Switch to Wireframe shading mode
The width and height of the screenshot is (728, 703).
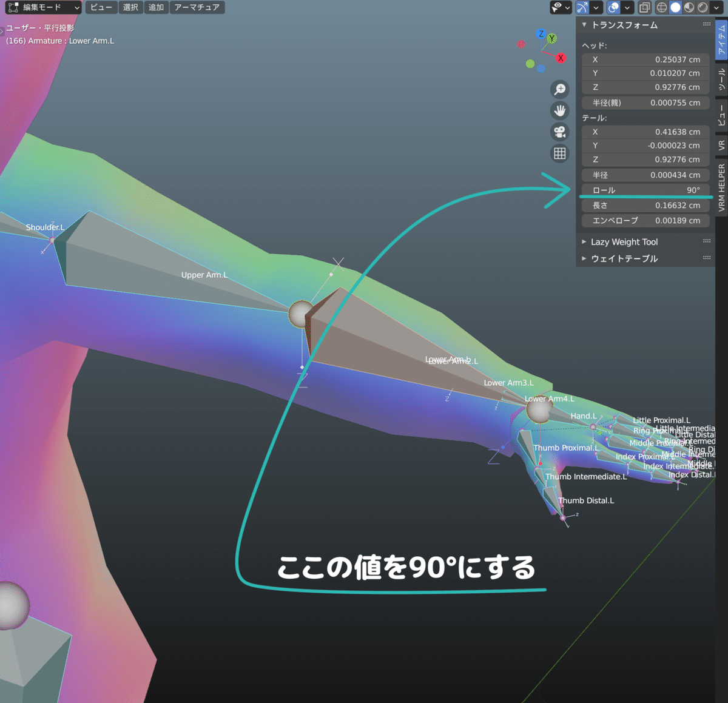[x=661, y=8]
